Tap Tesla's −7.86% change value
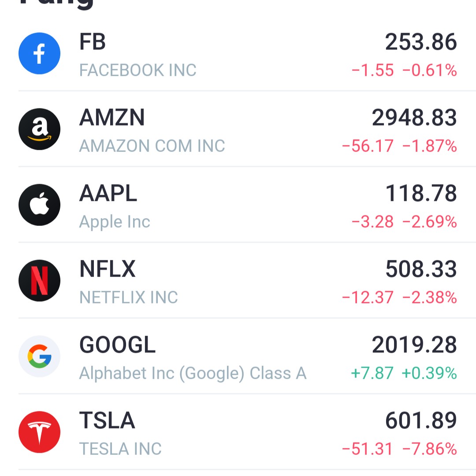The height and width of the screenshot is (476, 476). (x=430, y=449)
